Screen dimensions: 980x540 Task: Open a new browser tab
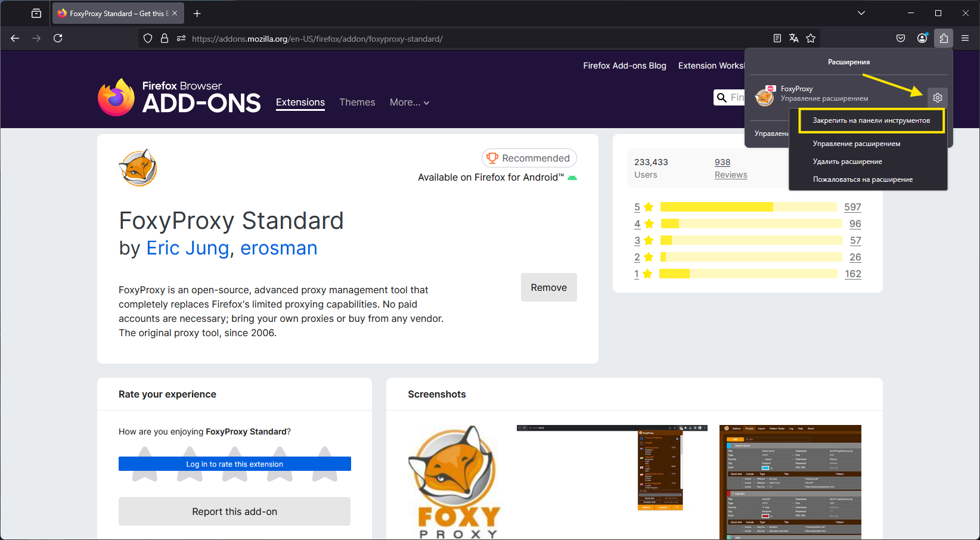coord(197,13)
